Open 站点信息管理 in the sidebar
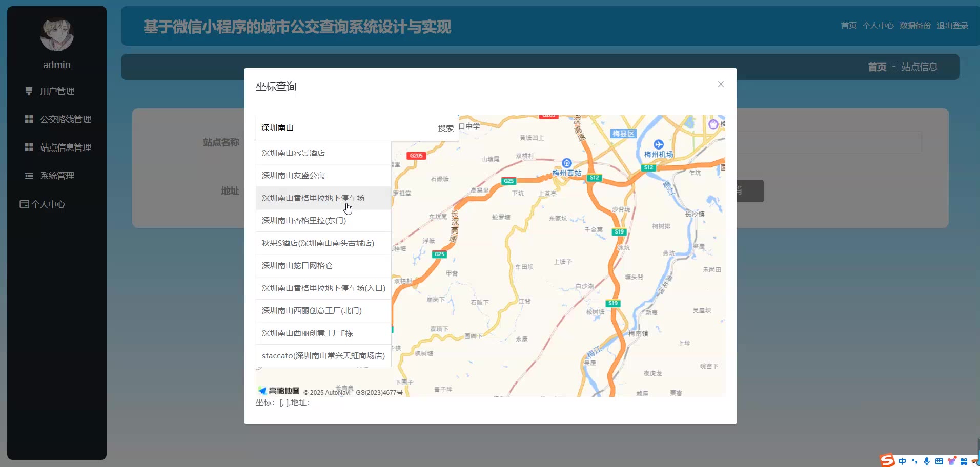The image size is (980, 467). (57, 147)
